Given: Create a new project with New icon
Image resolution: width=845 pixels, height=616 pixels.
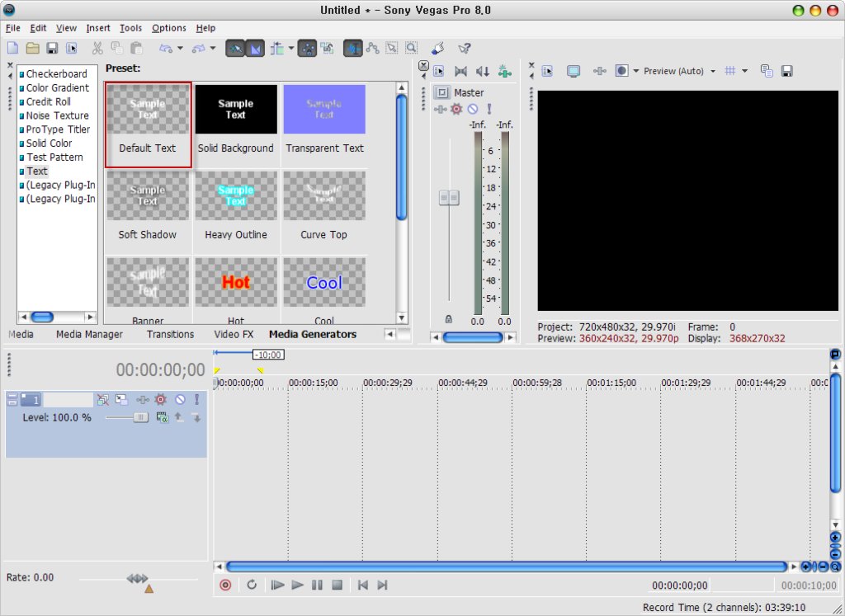Looking at the screenshot, I should click(13, 48).
